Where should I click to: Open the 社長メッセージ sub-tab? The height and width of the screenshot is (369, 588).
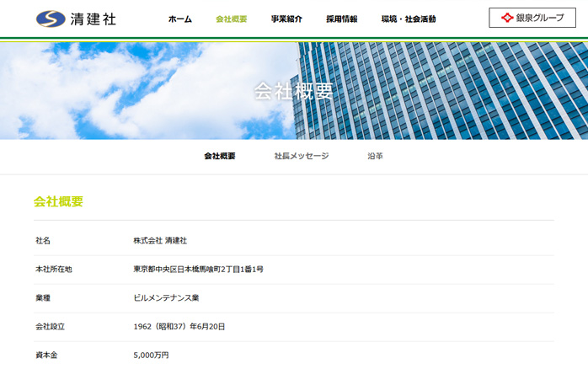[x=302, y=156]
